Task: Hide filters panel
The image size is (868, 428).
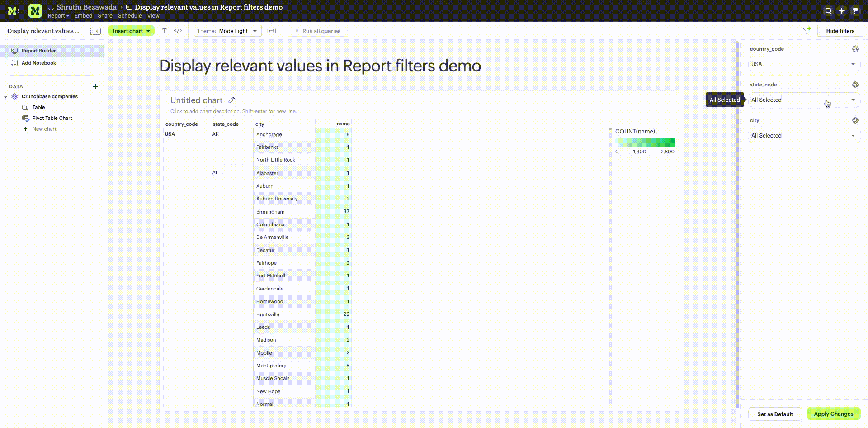Action: [840, 31]
